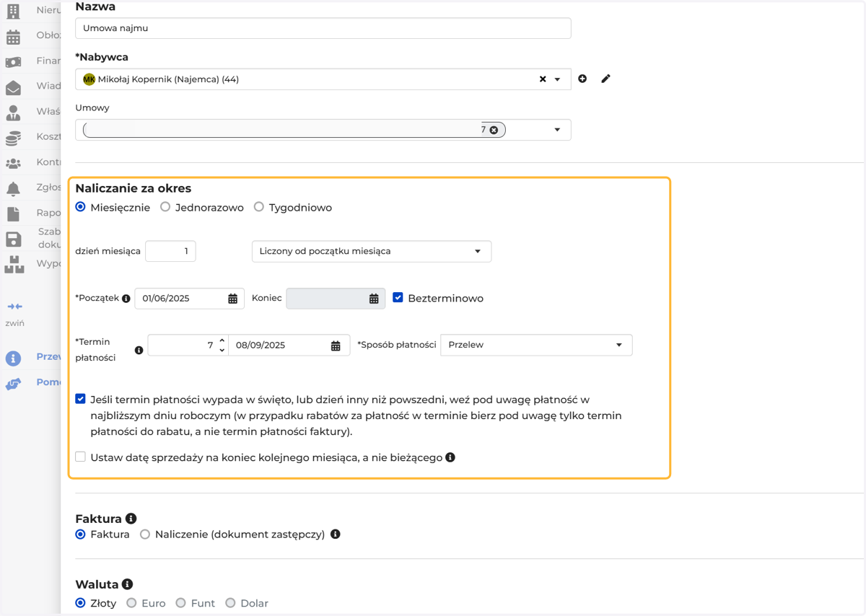
Task: Open the document reports icon in the sidebar
Action: pyautogui.click(x=13, y=214)
